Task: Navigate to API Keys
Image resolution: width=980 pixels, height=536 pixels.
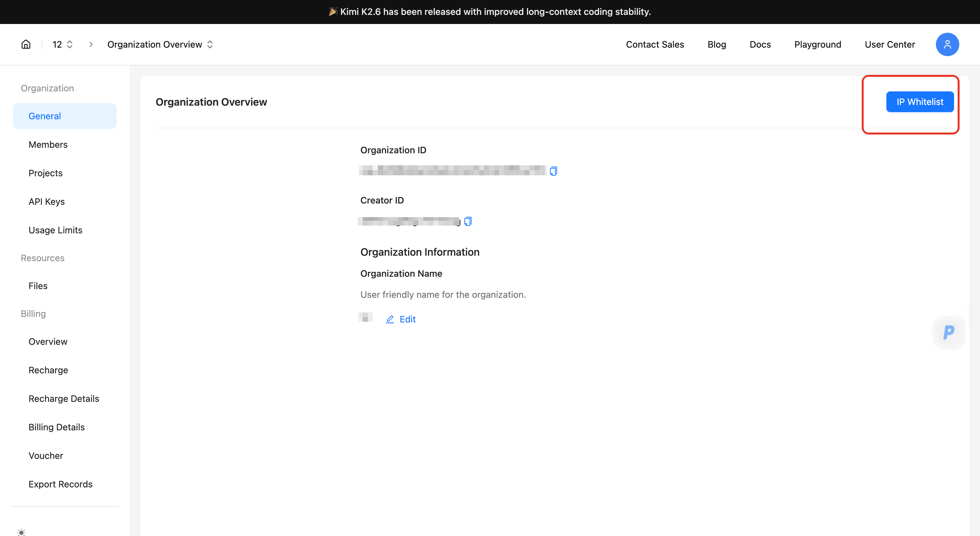Action: (x=65, y=202)
